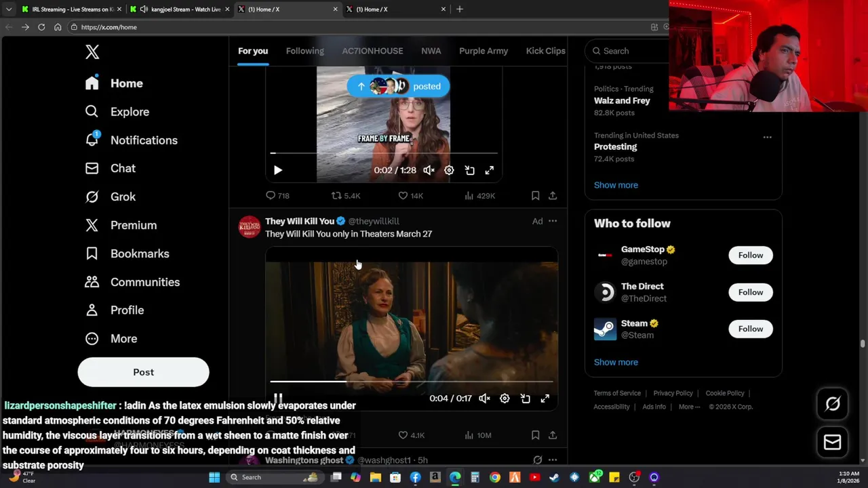This screenshot has width=868, height=488.
Task: Open Steam from the taskbar
Action: [x=555, y=477]
